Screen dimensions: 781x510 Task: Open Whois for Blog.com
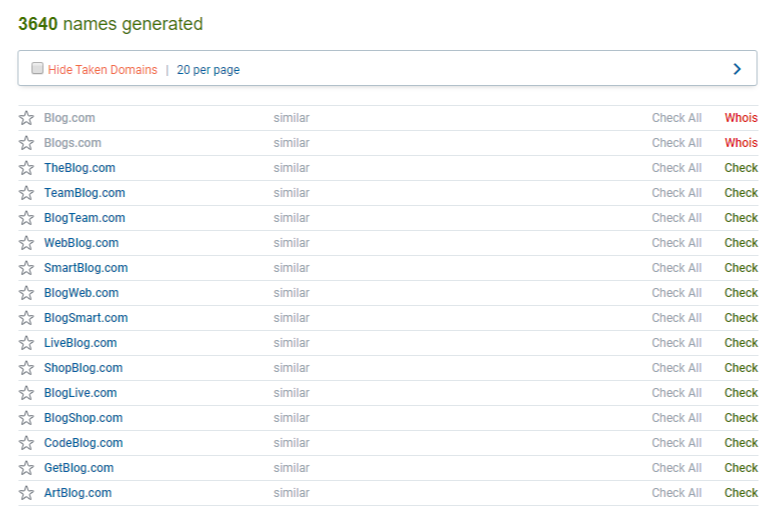click(x=741, y=118)
